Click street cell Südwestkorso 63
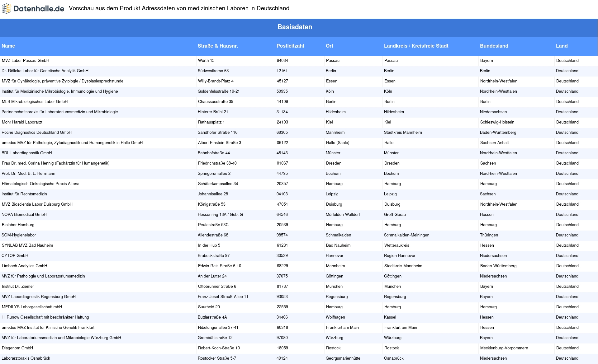 (213, 71)
